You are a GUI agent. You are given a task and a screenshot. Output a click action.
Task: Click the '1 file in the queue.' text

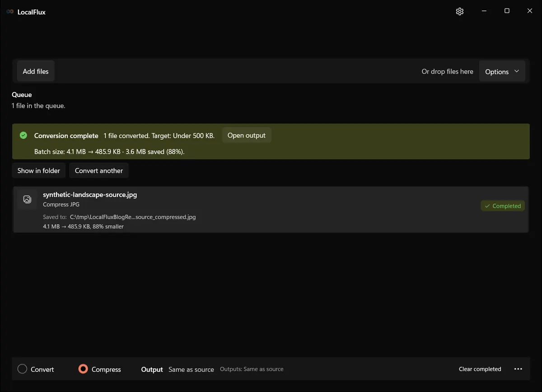pos(38,106)
